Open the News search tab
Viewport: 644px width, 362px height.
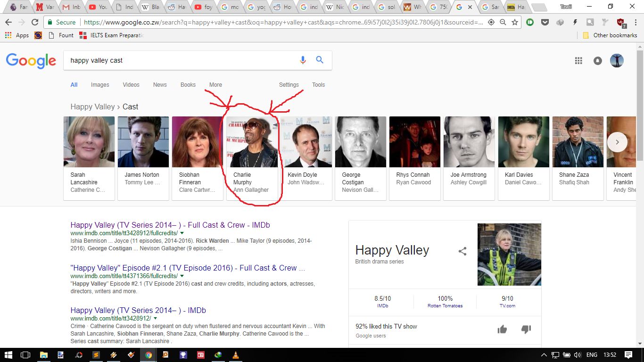(160, 85)
